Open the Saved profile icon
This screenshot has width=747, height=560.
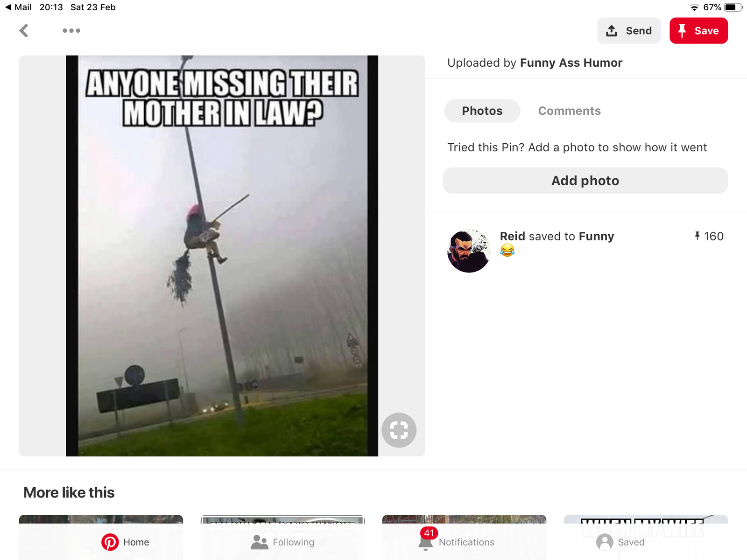tap(605, 542)
